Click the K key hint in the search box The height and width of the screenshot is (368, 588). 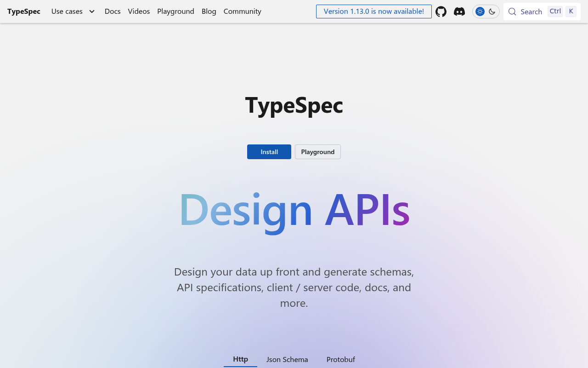(x=571, y=11)
